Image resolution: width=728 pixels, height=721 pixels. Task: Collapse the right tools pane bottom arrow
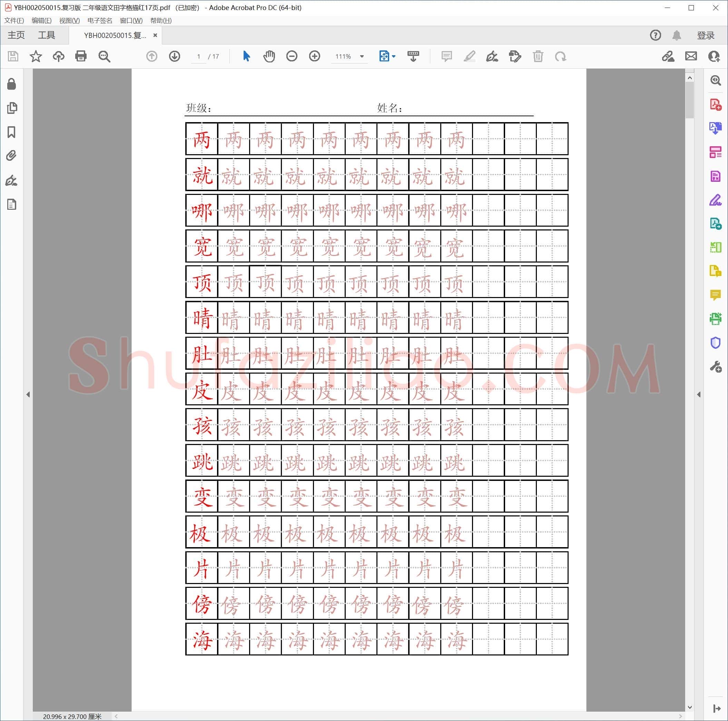(x=716, y=709)
